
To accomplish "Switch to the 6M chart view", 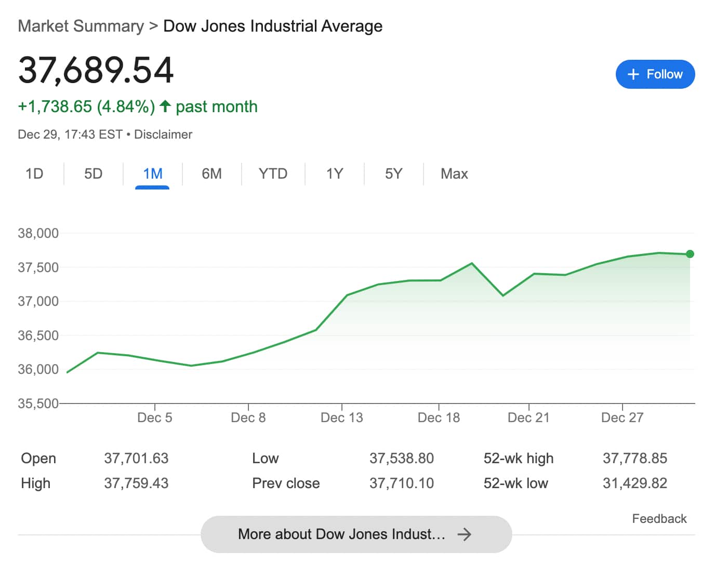I will (211, 173).
